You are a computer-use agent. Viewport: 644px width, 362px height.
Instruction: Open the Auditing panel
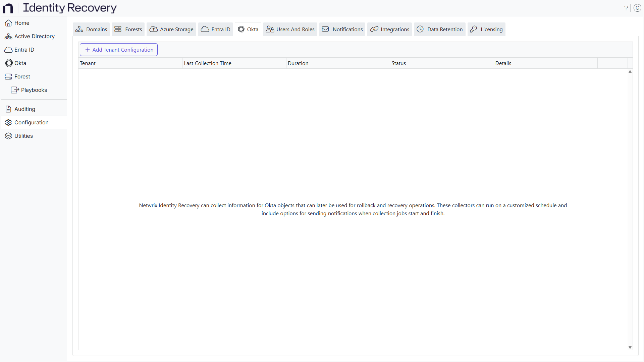24,109
